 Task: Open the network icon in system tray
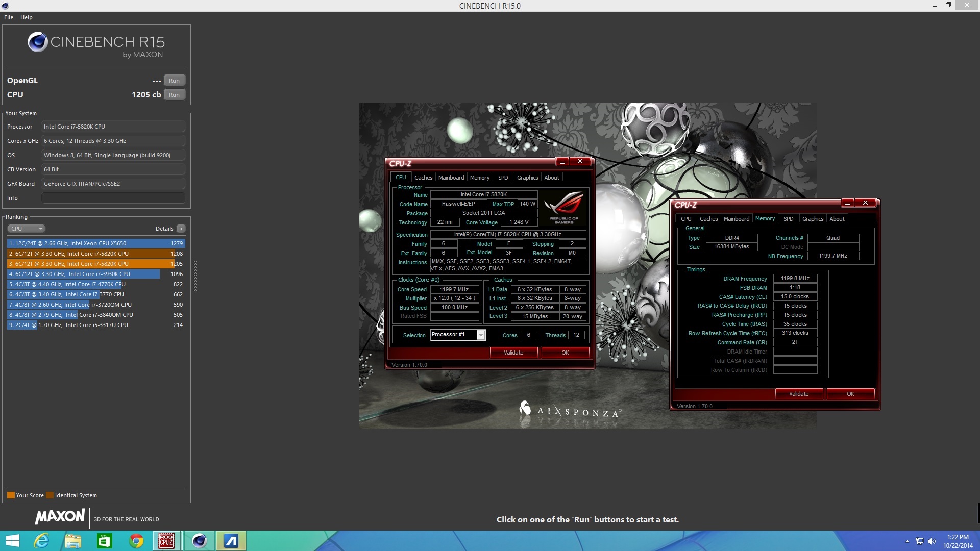pyautogui.click(x=920, y=541)
